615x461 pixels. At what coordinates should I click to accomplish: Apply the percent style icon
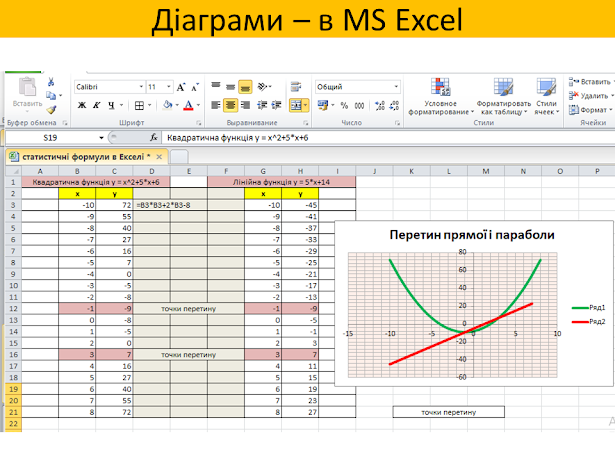344,105
